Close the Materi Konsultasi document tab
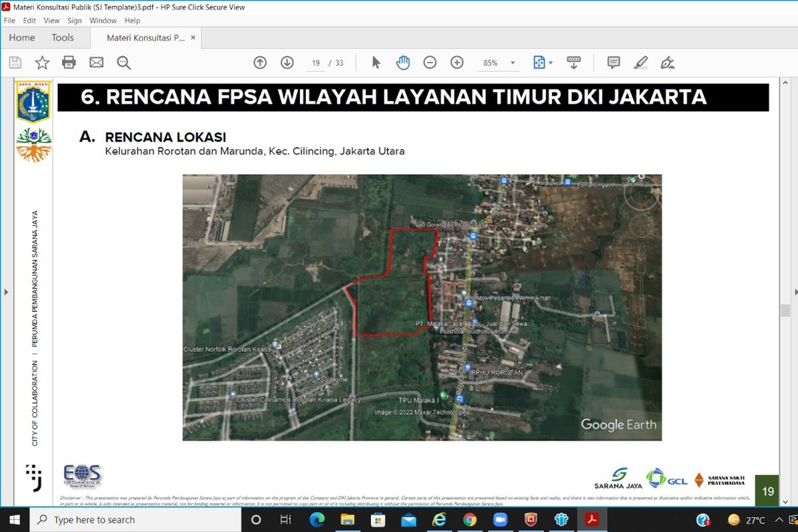The height and width of the screenshot is (532, 798). [x=194, y=38]
